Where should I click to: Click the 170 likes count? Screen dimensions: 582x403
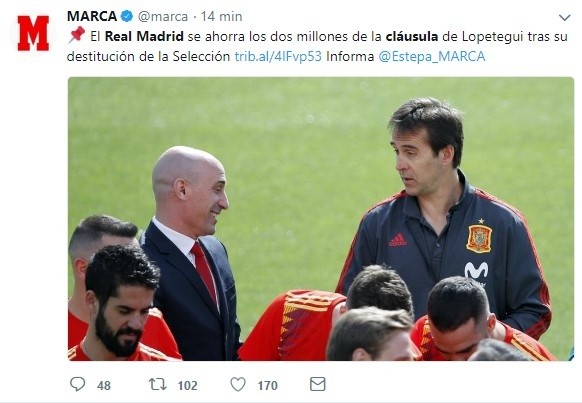pyautogui.click(x=268, y=386)
